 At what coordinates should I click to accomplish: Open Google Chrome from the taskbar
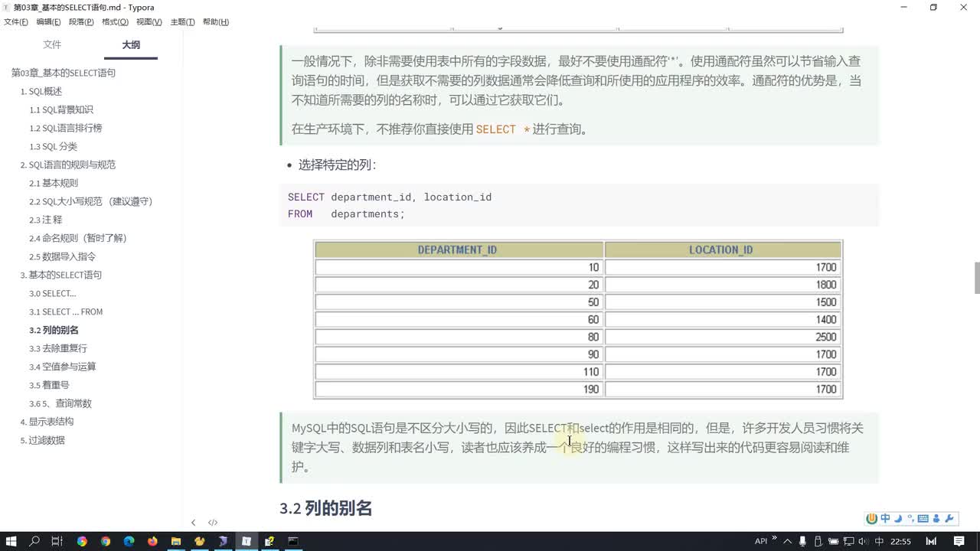[106, 541]
